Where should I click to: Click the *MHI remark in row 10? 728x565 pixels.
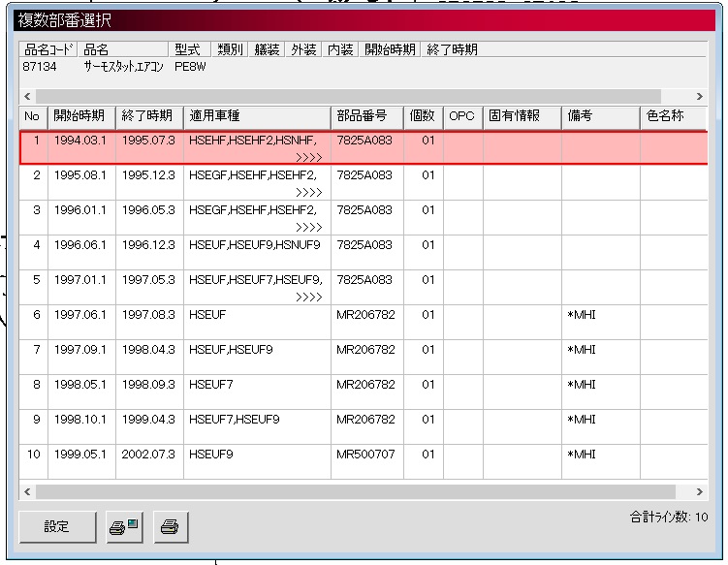pos(582,455)
